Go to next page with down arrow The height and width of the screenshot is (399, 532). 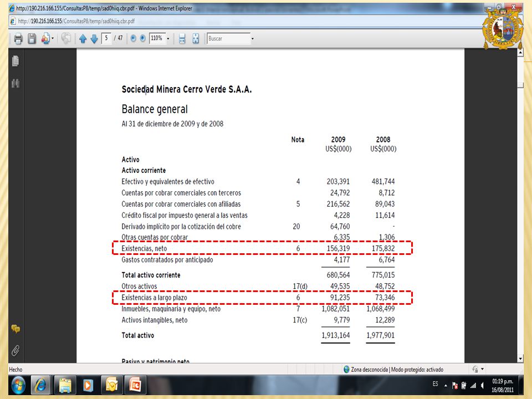pos(94,39)
